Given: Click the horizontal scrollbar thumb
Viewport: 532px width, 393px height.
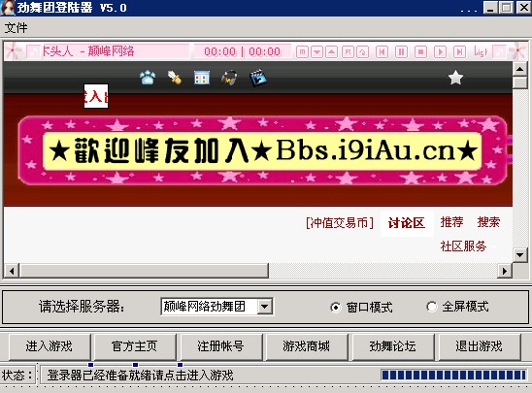Looking at the screenshot, I should click(145, 271).
